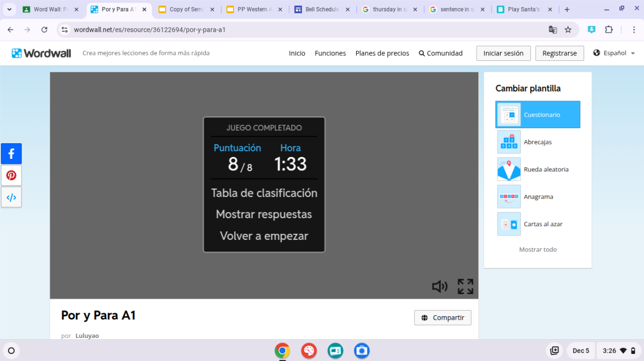Switch to the thursday in s tab
Viewport: 644px width, 361px height.
[x=389, y=9]
